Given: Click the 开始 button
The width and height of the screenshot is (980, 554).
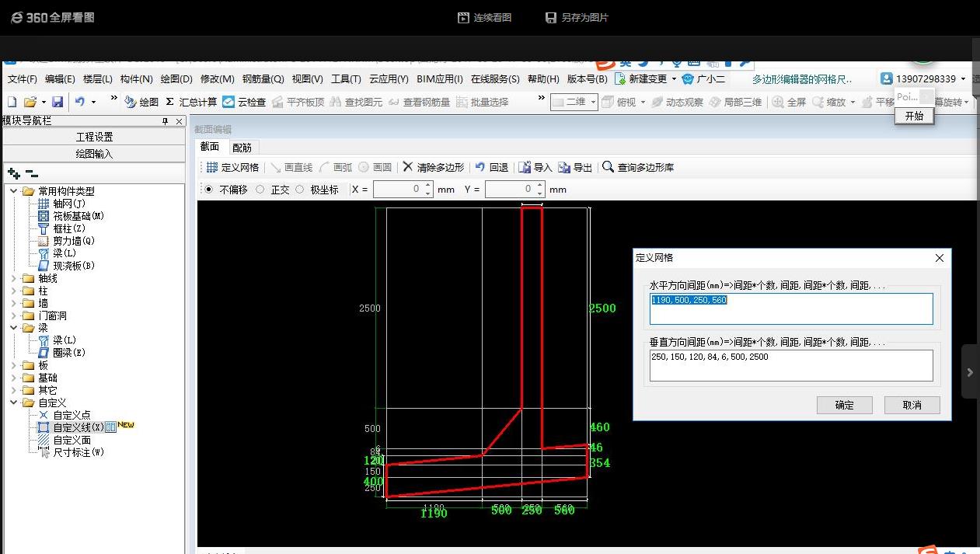Looking at the screenshot, I should pos(915,116).
